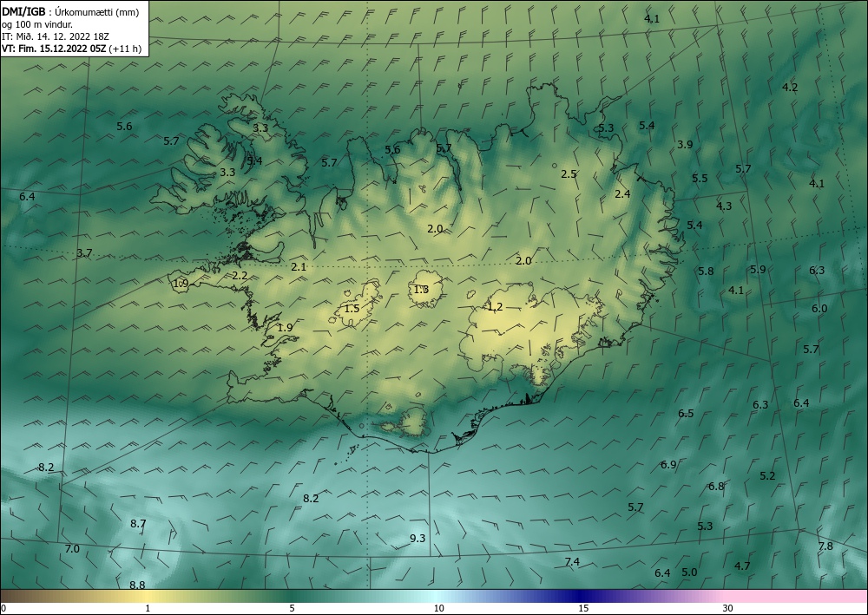The image size is (868, 615).
Task: Click the map value '2.1'
Action: [299, 266]
